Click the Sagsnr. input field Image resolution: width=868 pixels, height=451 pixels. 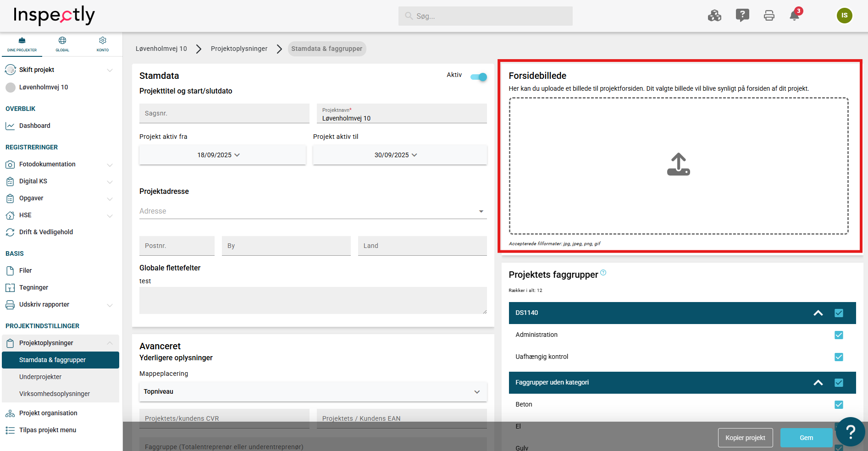click(x=224, y=113)
